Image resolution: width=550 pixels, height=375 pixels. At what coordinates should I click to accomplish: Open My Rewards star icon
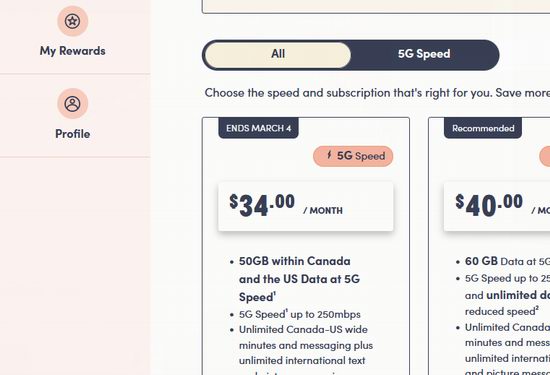coord(73,21)
